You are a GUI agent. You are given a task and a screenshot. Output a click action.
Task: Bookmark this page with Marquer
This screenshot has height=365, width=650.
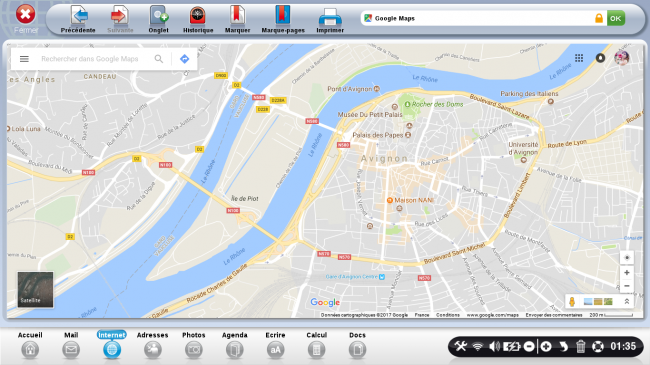237,19
